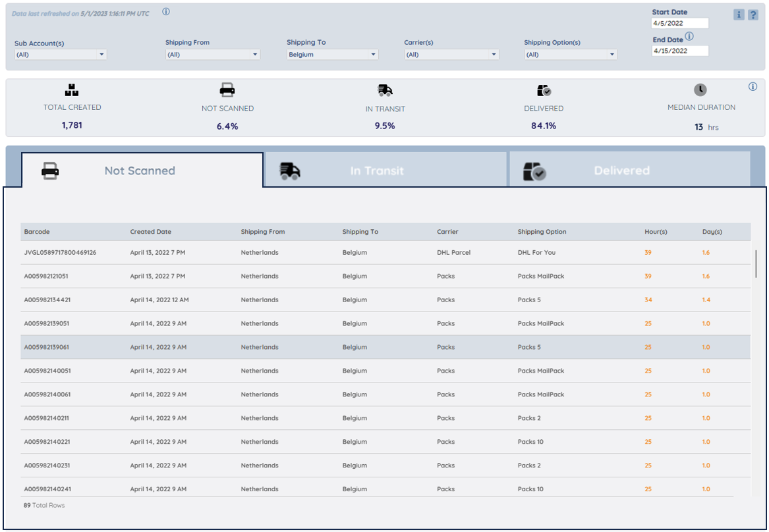Open the question mark help button
Viewport: 769px width, 532px height.
(x=753, y=14)
